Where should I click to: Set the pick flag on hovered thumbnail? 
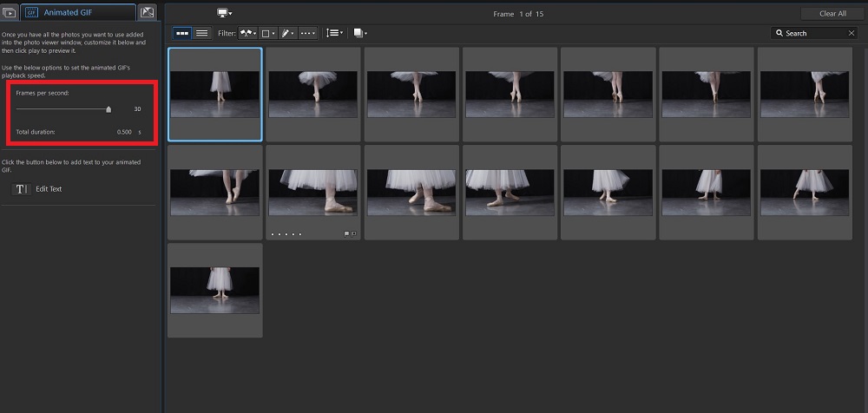tap(346, 233)
